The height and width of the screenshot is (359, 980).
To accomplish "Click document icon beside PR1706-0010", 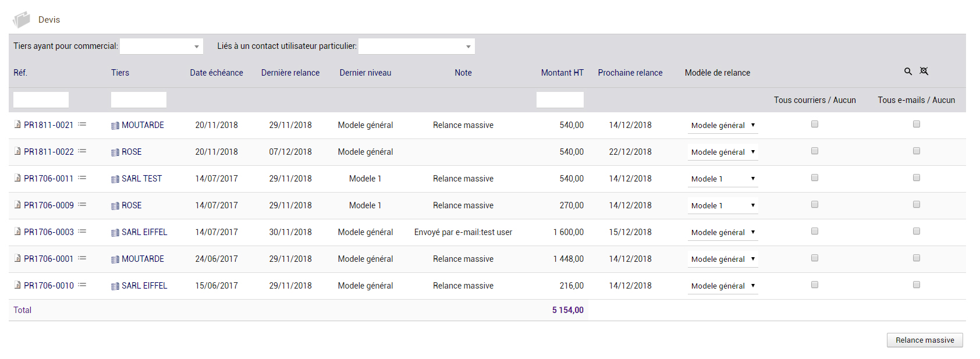I will [17, 285].
